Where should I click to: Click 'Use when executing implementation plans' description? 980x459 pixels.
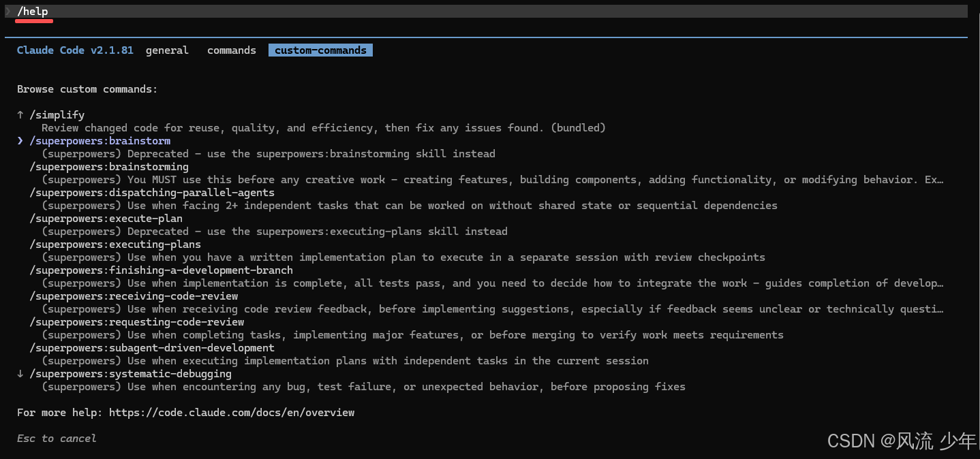click(346, 361)
